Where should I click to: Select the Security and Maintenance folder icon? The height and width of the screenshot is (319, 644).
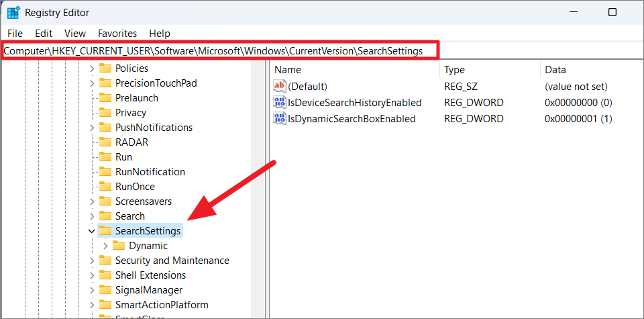[x=105, y=261]
